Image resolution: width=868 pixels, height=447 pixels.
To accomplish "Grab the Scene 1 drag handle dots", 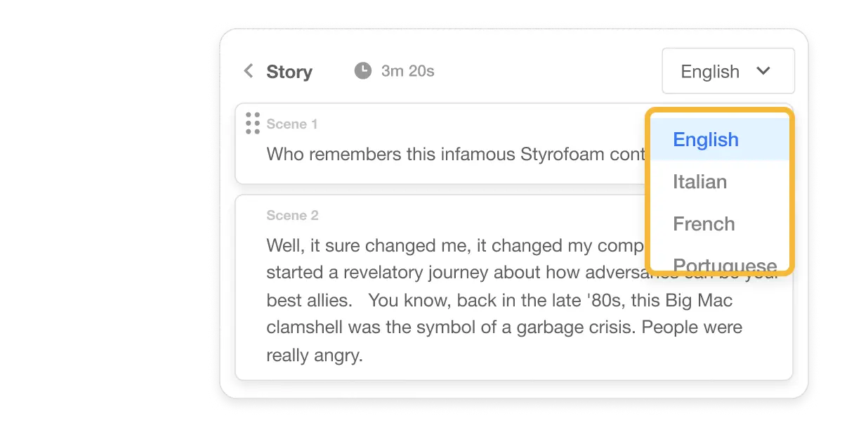I will [x=253, y=123].
